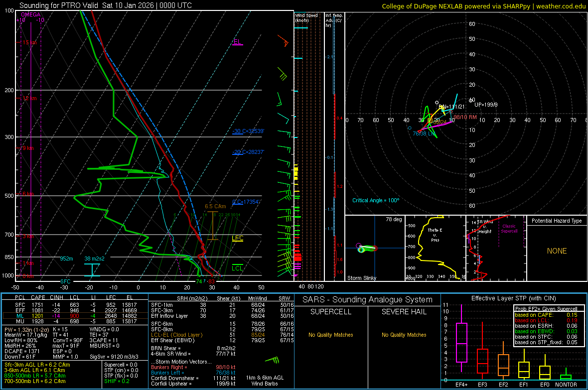This screenshot has height=390, width=588.
Task: Click the 78 deg slinky tilt value
Action: (x=394, y=219)
